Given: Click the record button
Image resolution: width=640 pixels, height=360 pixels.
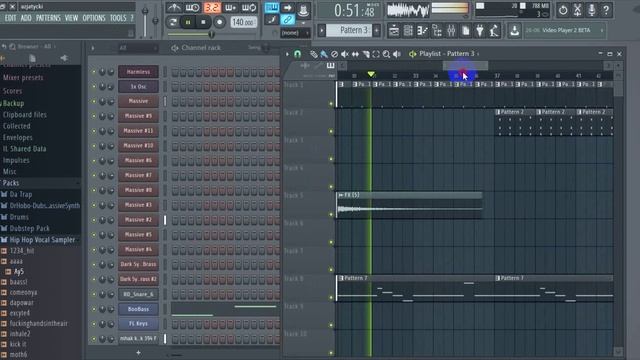Looking at the screenshot, I should [x=220, y=22].
